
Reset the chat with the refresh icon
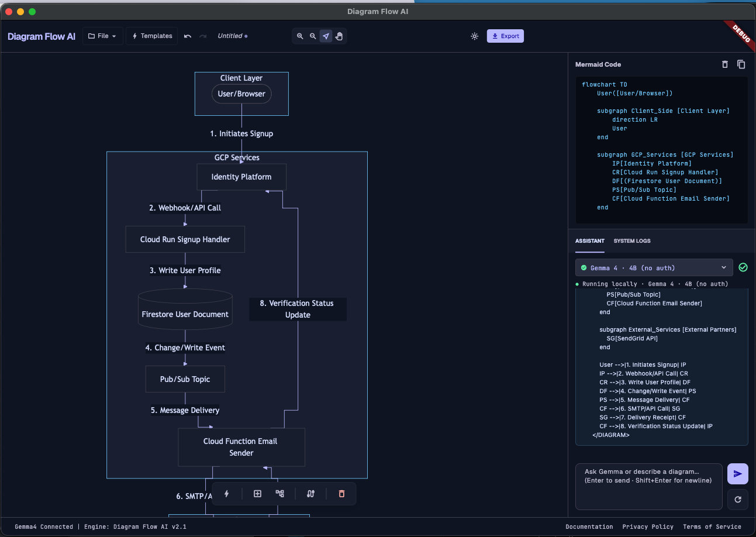738,500
